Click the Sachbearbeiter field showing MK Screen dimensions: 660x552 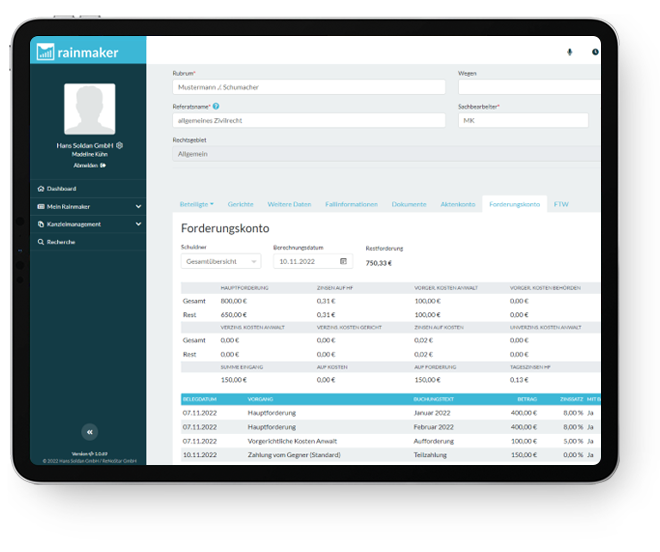point(523,120)
